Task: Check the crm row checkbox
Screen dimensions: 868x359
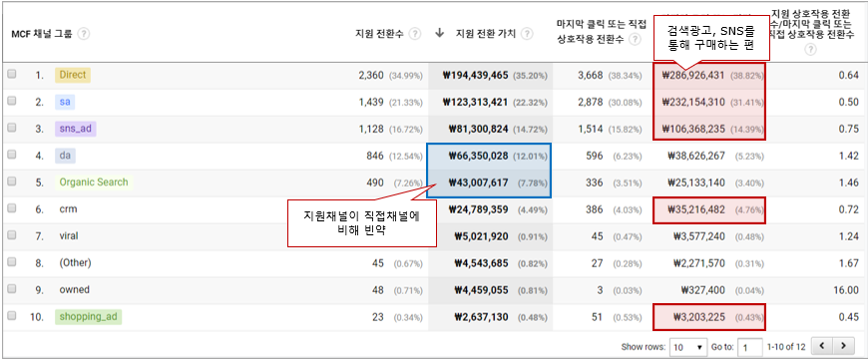Action: click(x=12, y=209)
